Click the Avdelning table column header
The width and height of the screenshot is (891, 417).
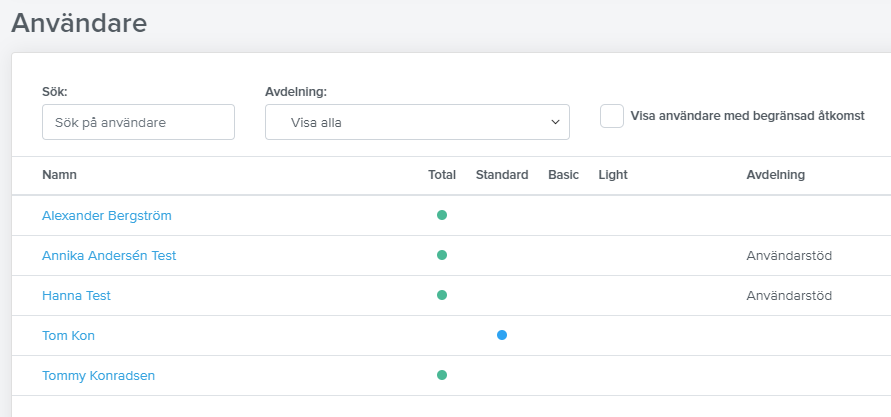tap(776, 175)
